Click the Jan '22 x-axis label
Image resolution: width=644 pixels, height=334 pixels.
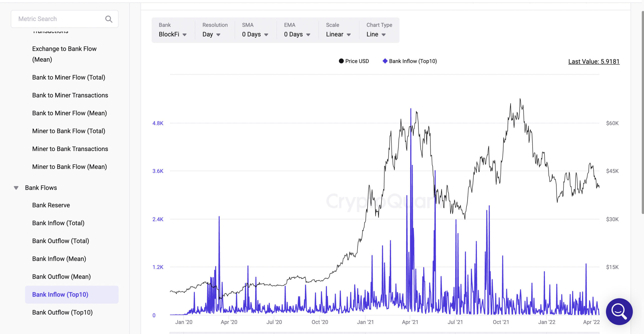[x=547, y=322]
